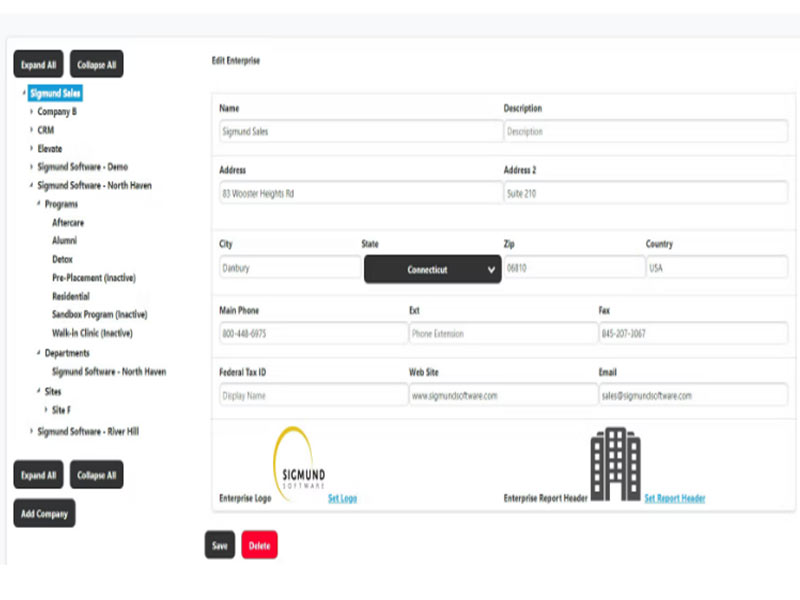The height and width of the screenshot is (600, 800).
Task: Click the Web Site field
Action: tap(503, 395)
